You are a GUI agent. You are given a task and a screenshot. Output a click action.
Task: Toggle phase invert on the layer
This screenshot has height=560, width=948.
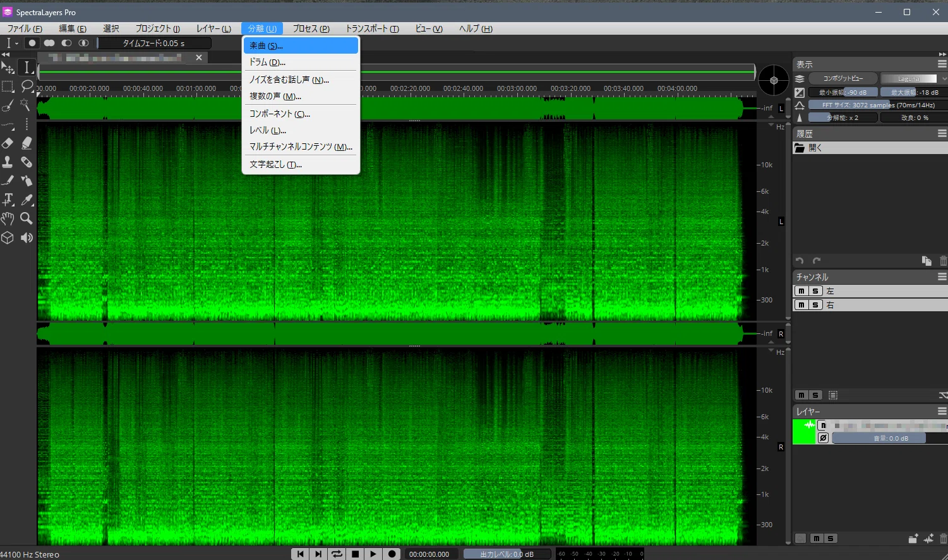click(823, 438)
